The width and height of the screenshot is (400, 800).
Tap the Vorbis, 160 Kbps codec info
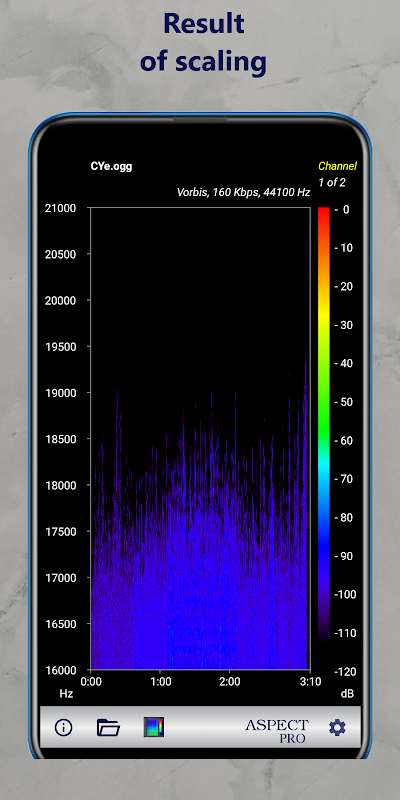[x=243, y=193]
